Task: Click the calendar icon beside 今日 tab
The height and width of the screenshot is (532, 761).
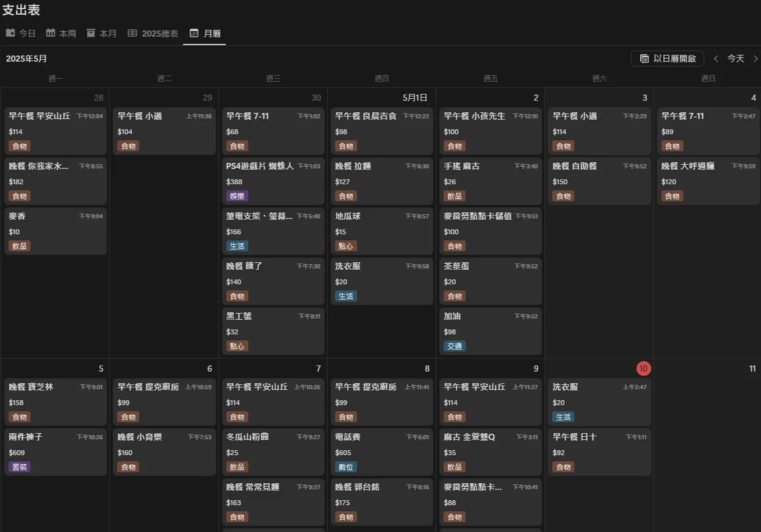Action: [x=10, y=33]
